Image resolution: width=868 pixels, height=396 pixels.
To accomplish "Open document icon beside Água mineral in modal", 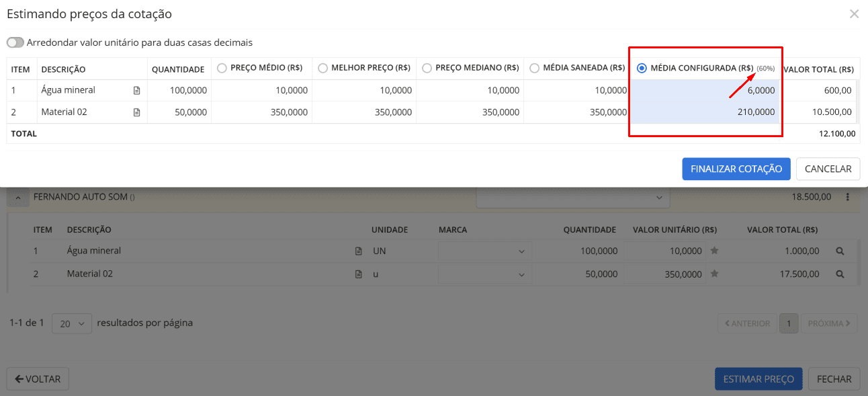I will tap(137, 90).
